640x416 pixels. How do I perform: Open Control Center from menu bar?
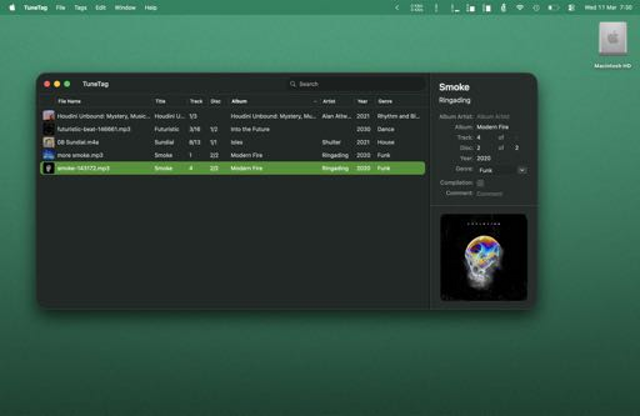(x=571, y=7)
